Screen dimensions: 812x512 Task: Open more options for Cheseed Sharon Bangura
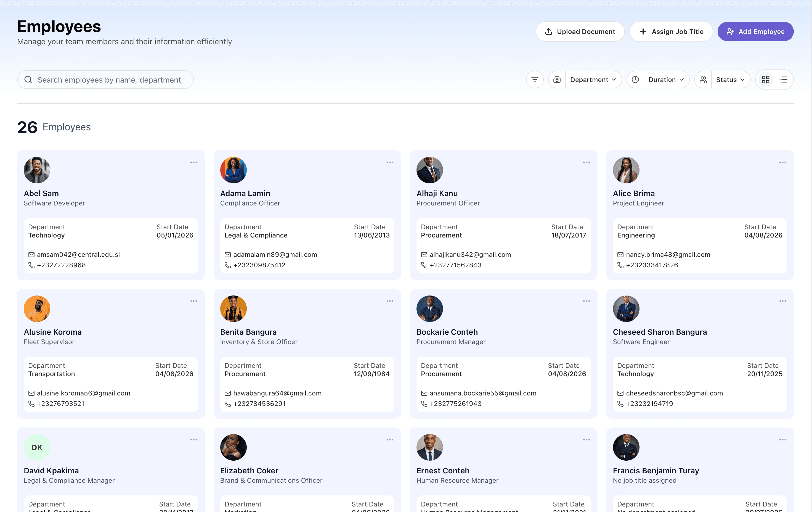point(783,301)
